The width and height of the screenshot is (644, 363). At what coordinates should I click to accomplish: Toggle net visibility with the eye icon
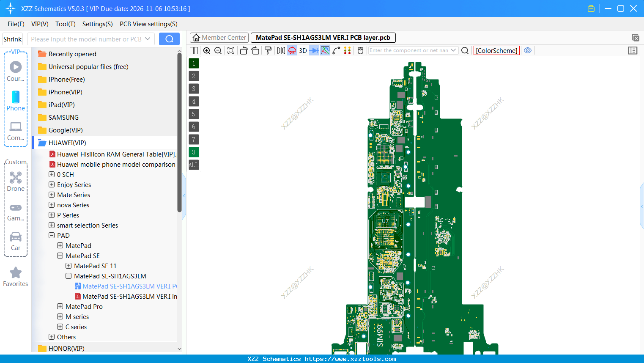528,50
